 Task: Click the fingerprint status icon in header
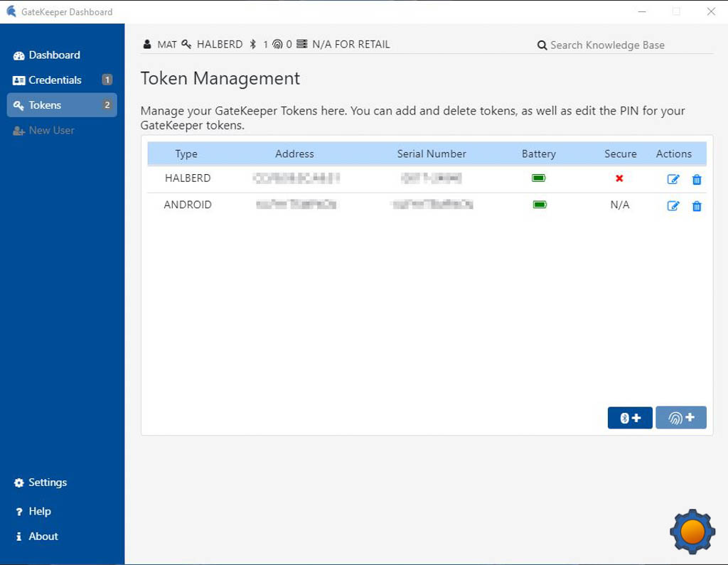click(277, 45)
